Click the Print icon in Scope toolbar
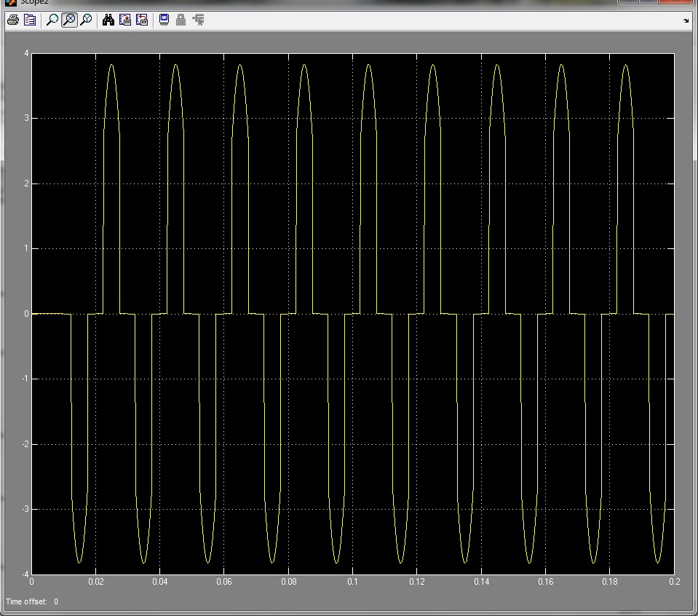This screenshot has height=616, width=698. click(13, 20)
